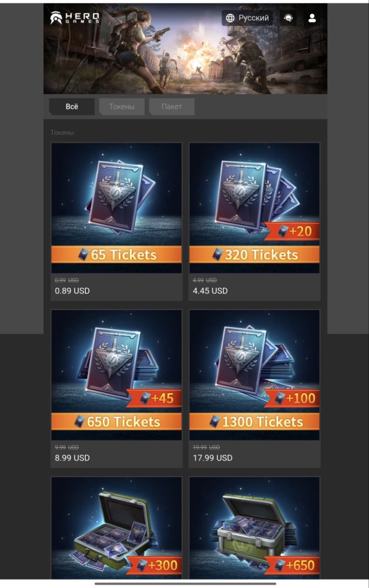Click the 8.99 USD price
Image resolution: width=369 pixels, height=588 pixels.
[x=72, y=458]
